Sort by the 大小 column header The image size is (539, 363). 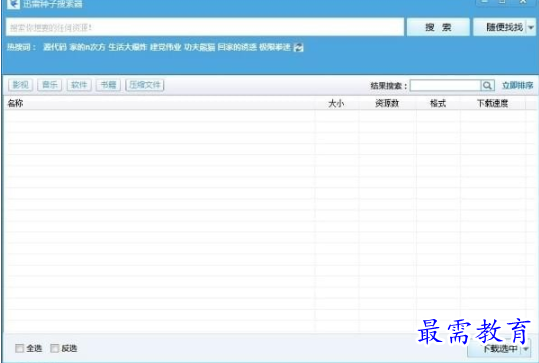tap(336, 103)
